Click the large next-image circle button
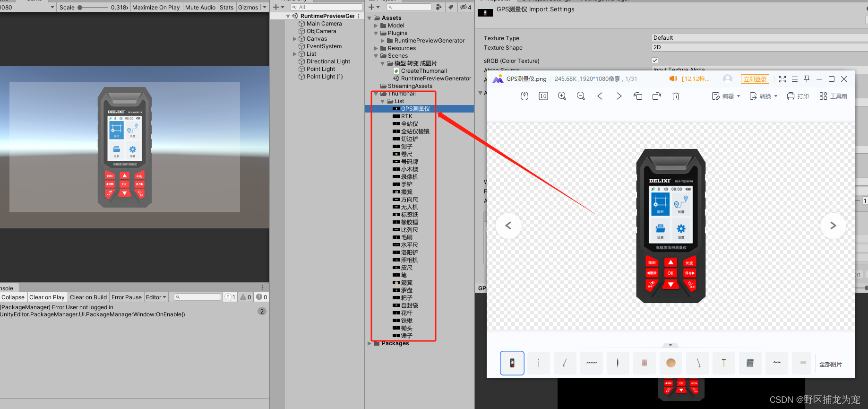This screenshot has width=868, height=409. pyautogui.click(x=833, y=226)
